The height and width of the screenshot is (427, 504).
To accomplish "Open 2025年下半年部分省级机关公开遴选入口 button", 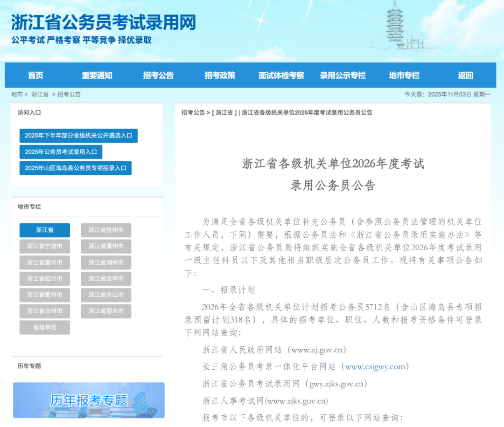I will [78, 136].
